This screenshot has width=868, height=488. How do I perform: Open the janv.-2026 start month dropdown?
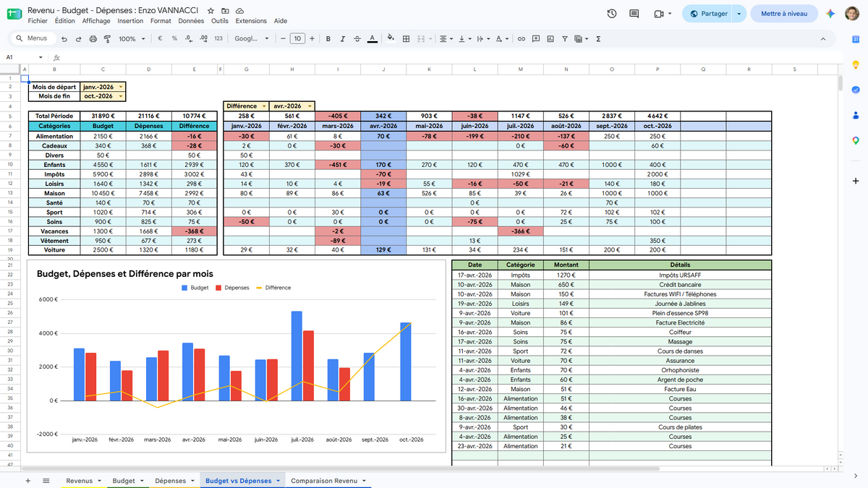tap(121, 87)
